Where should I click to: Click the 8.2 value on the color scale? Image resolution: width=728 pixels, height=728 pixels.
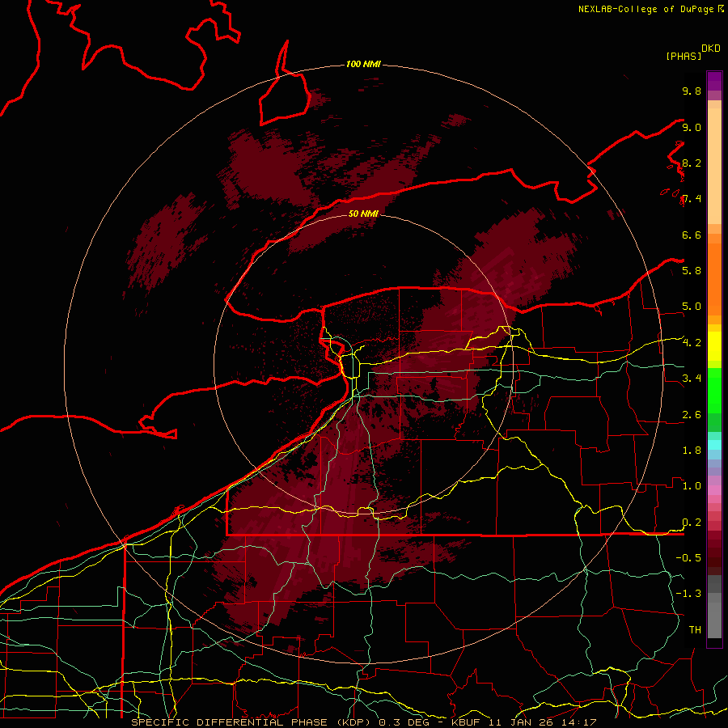coord(692,163)
